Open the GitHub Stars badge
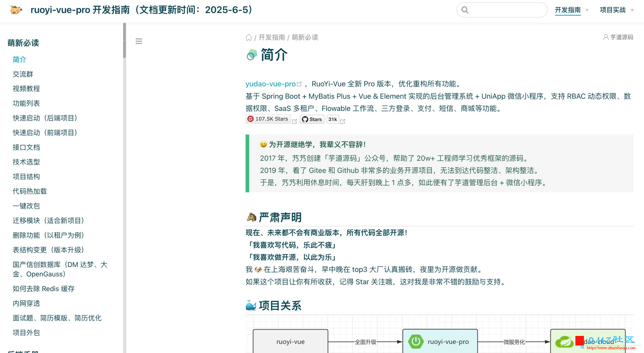Image resolution: width=644 pixels, height=353 pixels. [312, 119]
